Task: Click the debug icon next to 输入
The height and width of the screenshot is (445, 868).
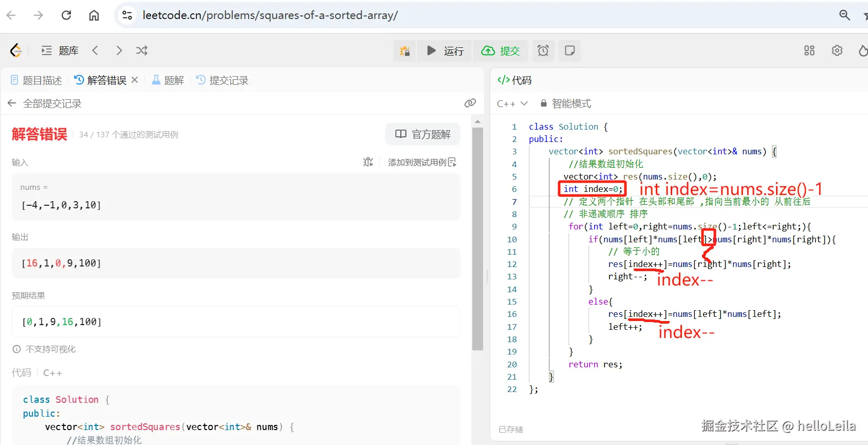Action: [x=368, y=162]
